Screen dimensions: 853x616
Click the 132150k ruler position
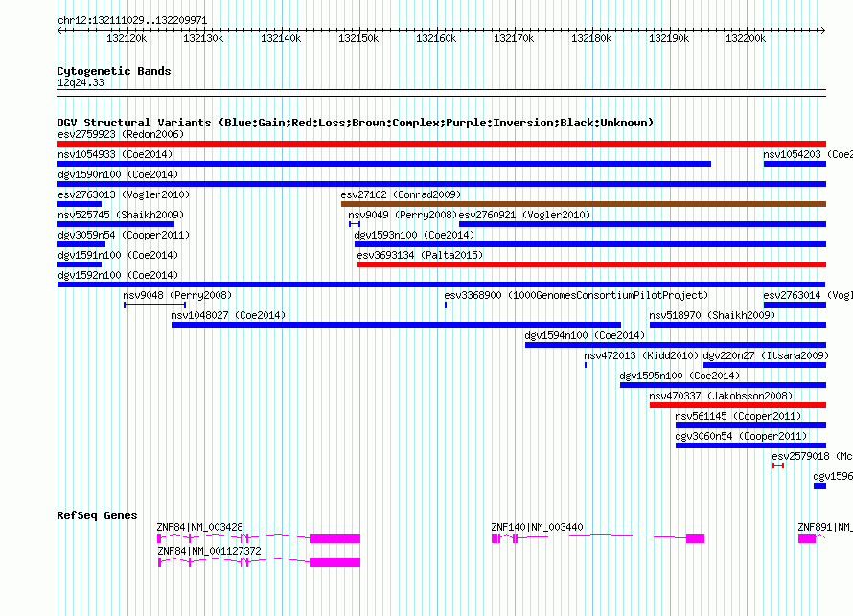pos(358,38)
